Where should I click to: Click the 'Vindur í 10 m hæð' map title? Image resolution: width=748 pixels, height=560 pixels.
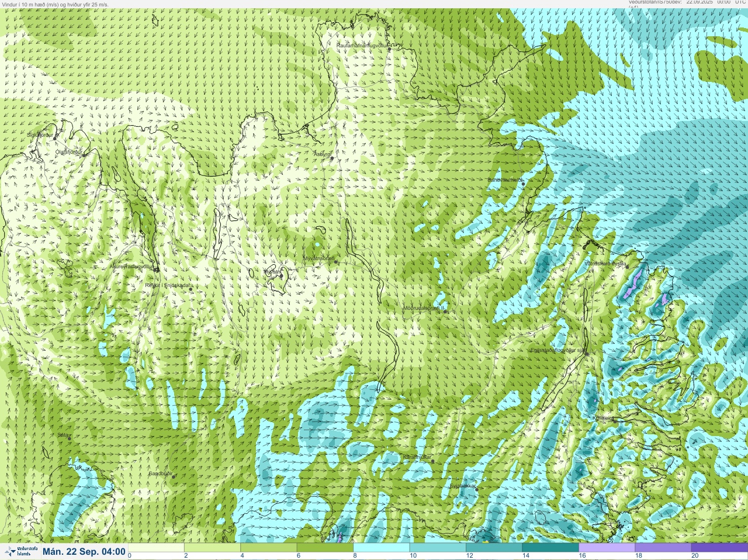(55, 4)
